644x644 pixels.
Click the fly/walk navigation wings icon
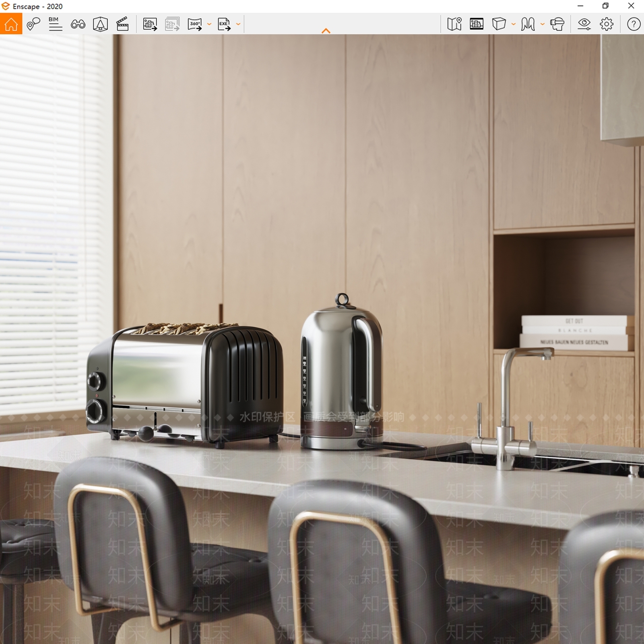[528, 24]
